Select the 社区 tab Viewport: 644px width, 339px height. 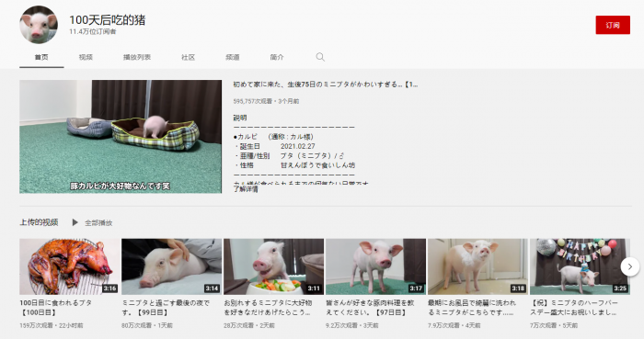tap(188, 57)
